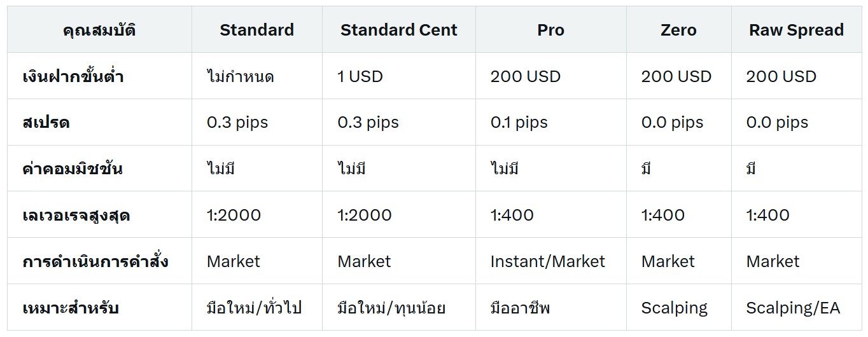Image resolution: width=868 pixels, height=337 pixels.
Task: Click the ค่าคอมมิชชั่น row label
Action: 73,168
